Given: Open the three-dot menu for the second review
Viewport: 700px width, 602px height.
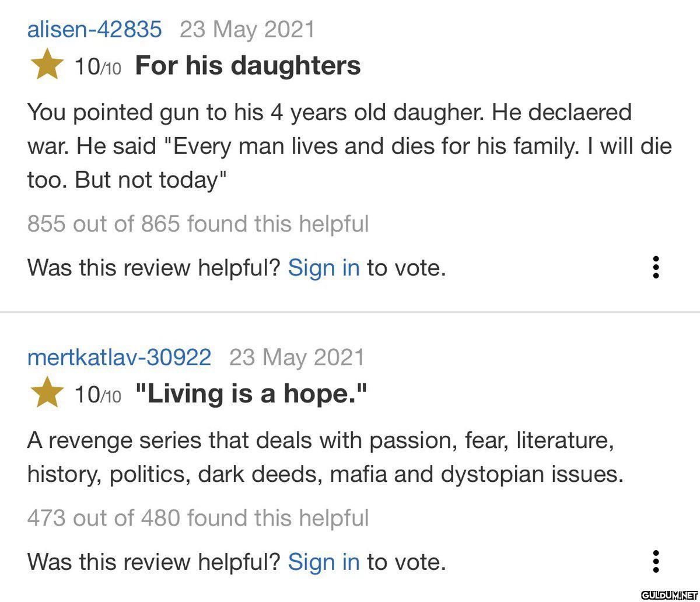Looking at the screenshot, I should coord(656,561).
